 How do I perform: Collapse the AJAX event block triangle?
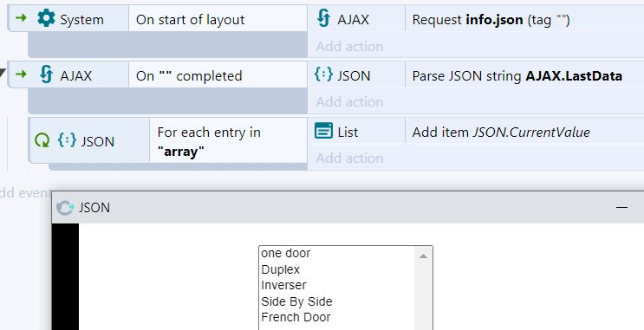(3, 74)
